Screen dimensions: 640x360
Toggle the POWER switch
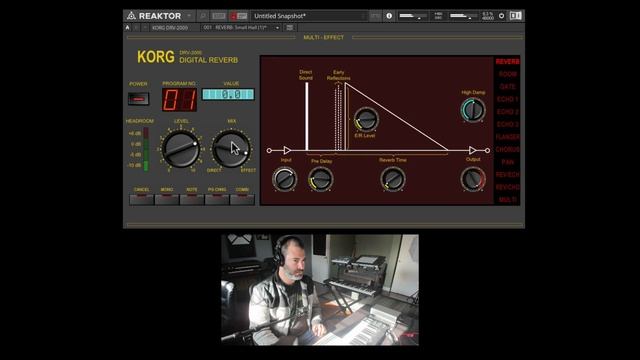tap(138, 99)
